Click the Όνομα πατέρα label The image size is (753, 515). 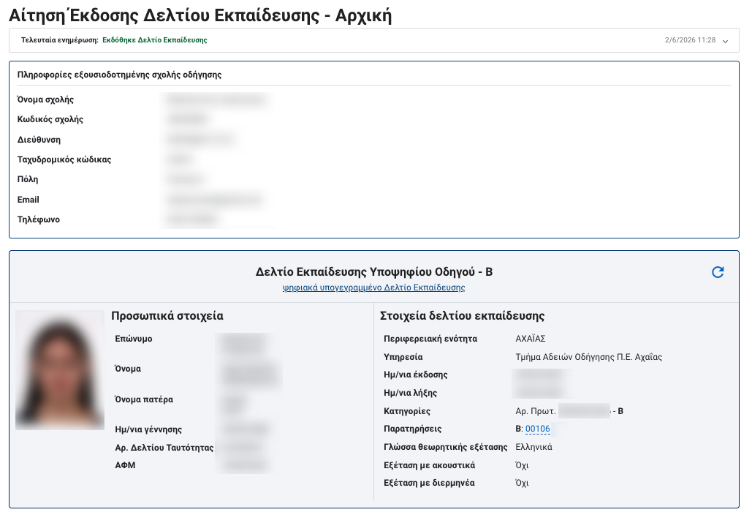coord(144,399)
